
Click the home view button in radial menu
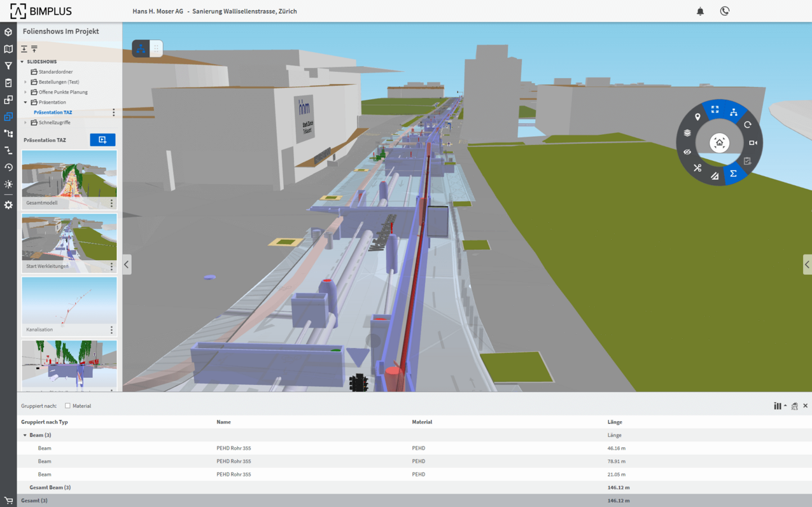click(x=719, y=142)
